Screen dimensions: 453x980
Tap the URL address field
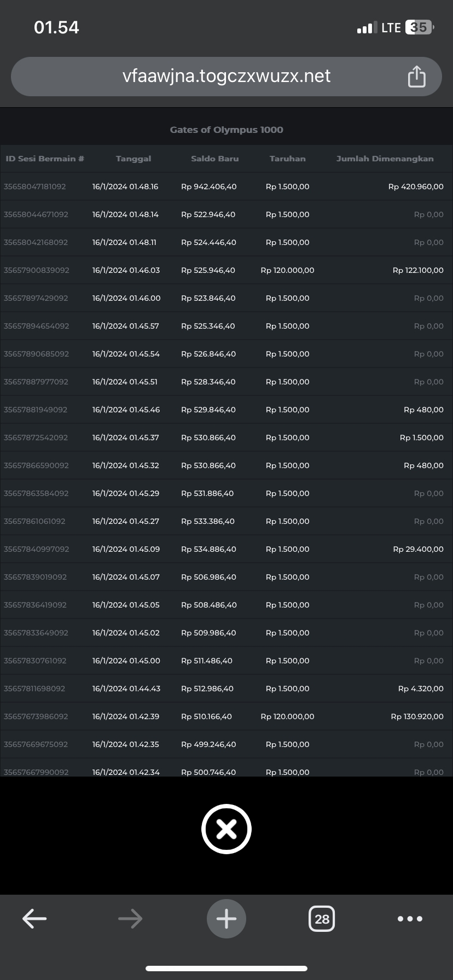click(226, 76)
